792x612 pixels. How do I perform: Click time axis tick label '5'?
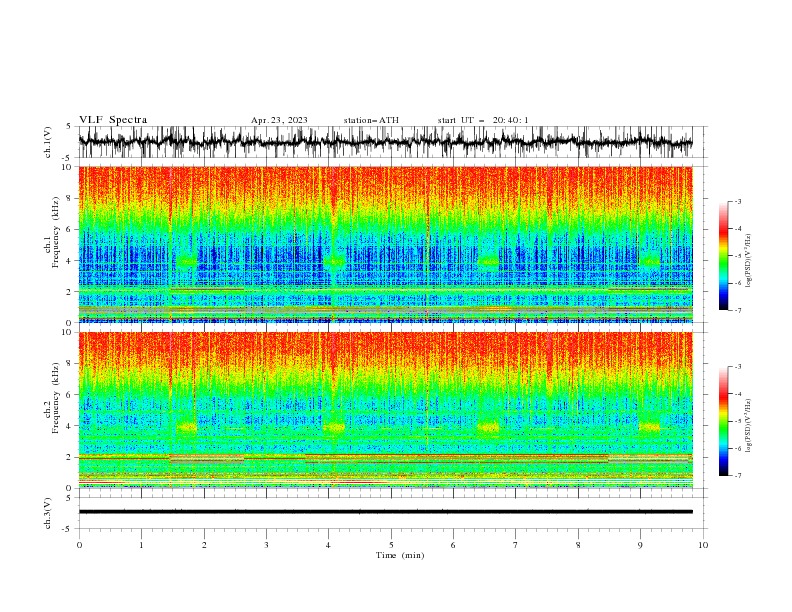point(391,545)
